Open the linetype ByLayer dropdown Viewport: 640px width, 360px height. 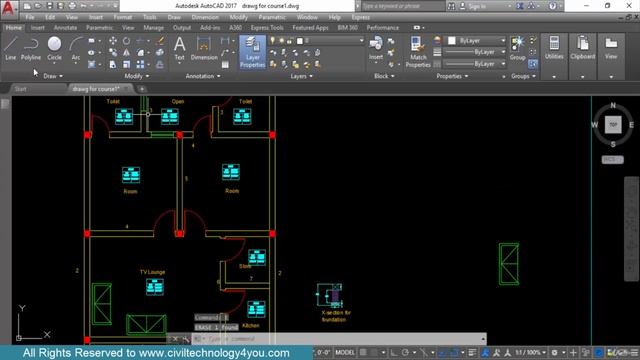(x=474, y=64)
